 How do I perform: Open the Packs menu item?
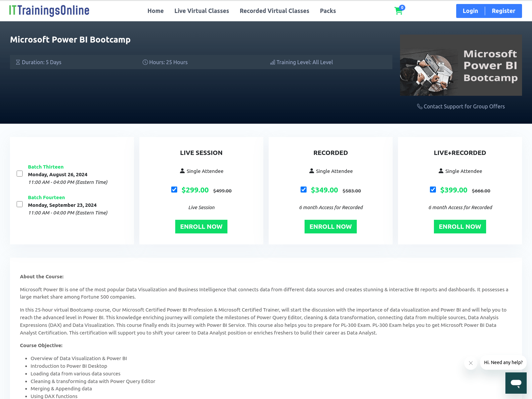coord(328,11)
